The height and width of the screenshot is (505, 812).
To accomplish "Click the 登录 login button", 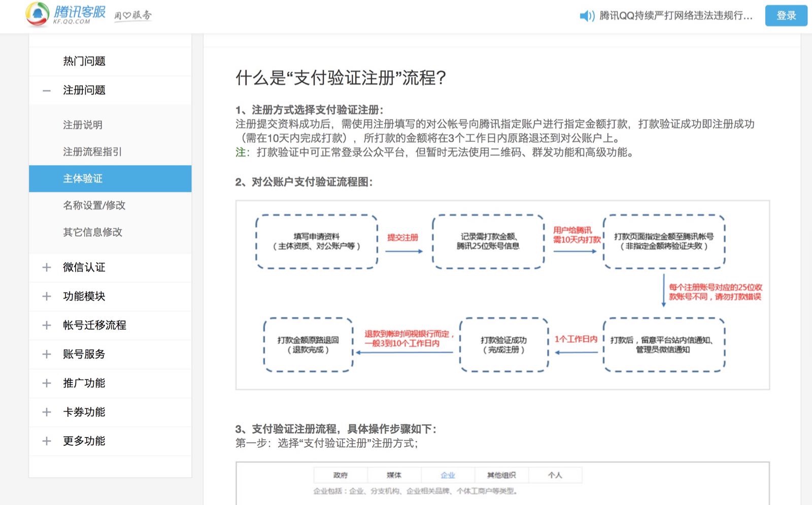I will pos(786,16).
